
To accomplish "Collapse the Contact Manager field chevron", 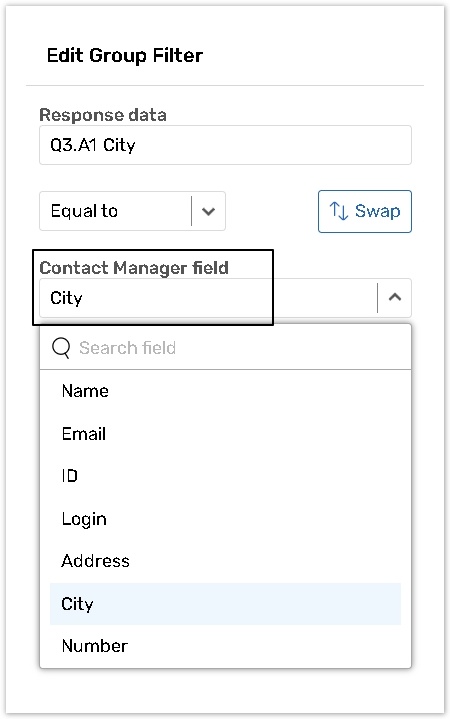I will [394, 298].
